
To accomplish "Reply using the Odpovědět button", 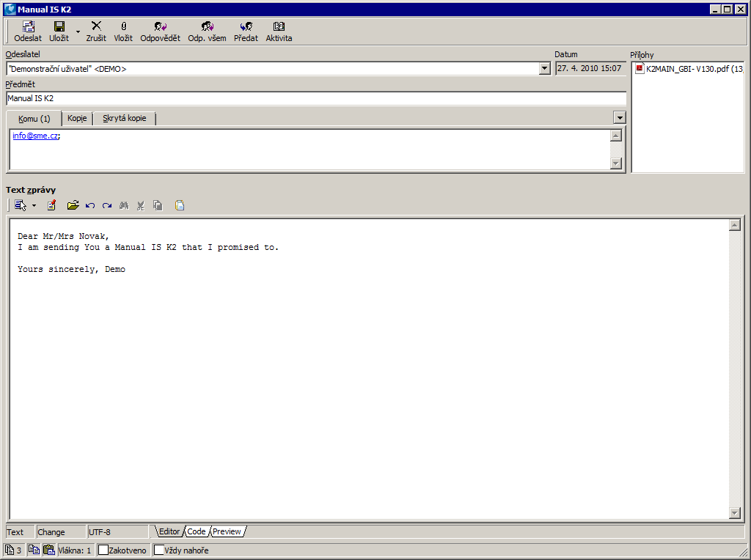I will click(x=160, y=32).
